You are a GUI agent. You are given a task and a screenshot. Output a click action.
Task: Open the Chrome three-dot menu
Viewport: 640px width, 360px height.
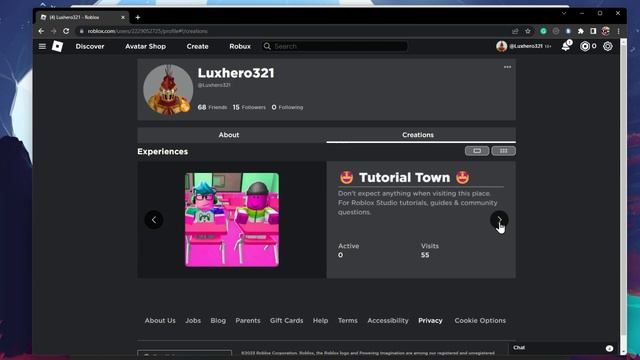619,31
